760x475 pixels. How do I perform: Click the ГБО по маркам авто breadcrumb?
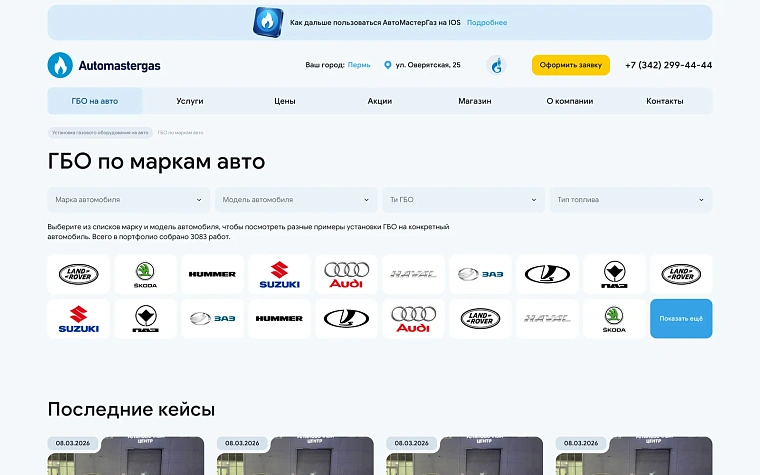tap(180, 132)
